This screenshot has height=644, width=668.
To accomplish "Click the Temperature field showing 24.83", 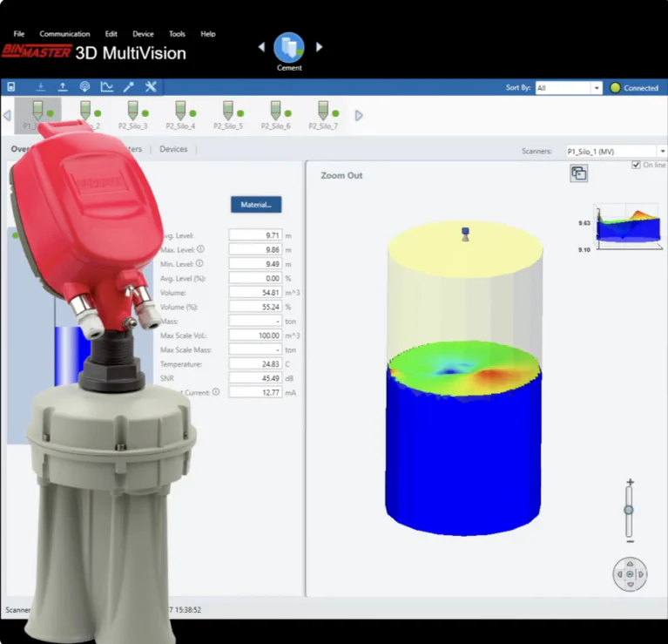I will pos(255,364).
